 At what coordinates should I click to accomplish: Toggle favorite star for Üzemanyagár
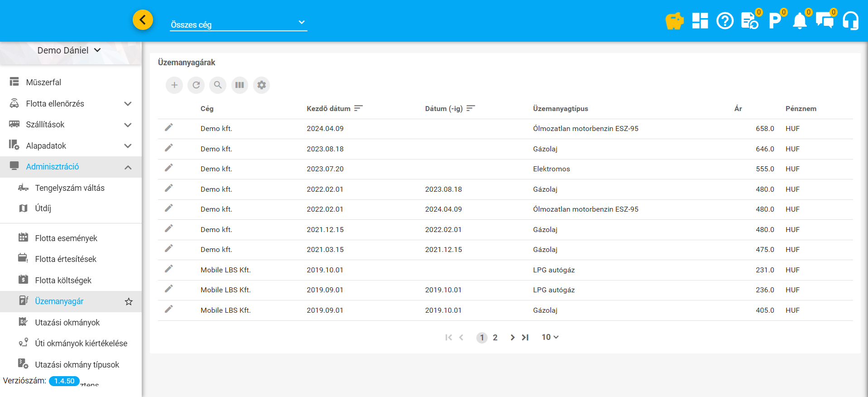click(x=129, y=302)
